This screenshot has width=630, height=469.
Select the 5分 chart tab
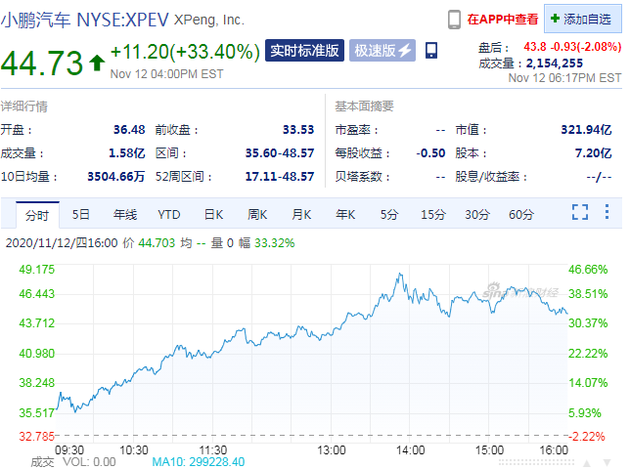coord(389,215)
